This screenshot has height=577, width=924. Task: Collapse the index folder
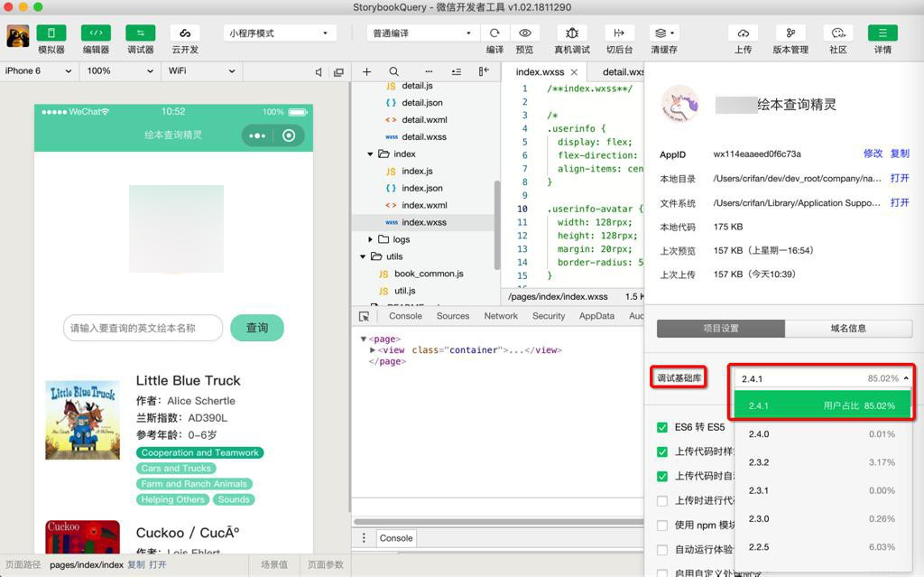tap(370, 154)
